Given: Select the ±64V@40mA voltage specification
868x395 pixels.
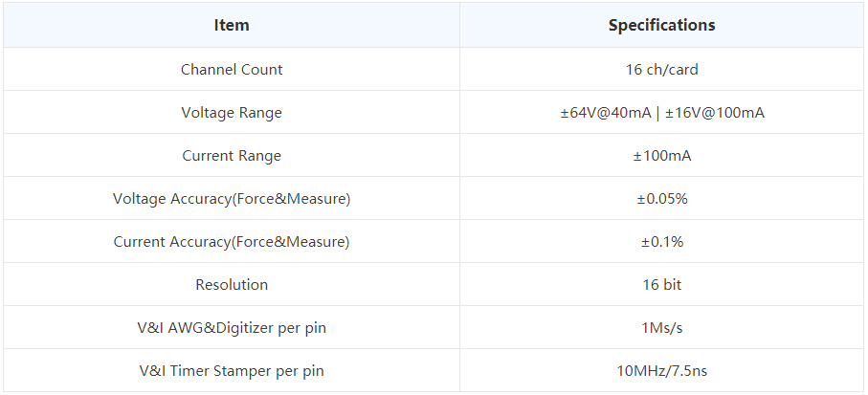Looking at the screenshot, I should pos(606,112).
